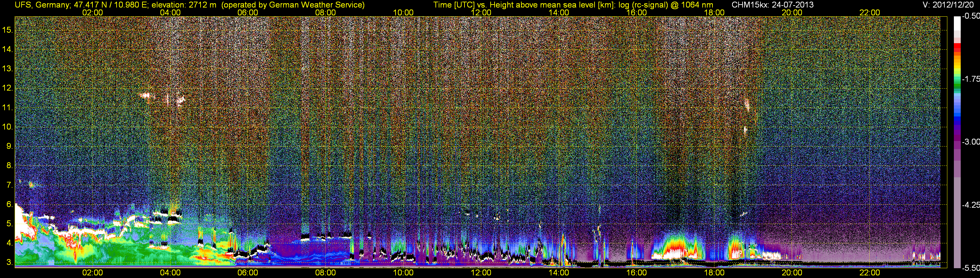
Task: Click the -4.25 value on the color scale
Action: pos(971,205)
